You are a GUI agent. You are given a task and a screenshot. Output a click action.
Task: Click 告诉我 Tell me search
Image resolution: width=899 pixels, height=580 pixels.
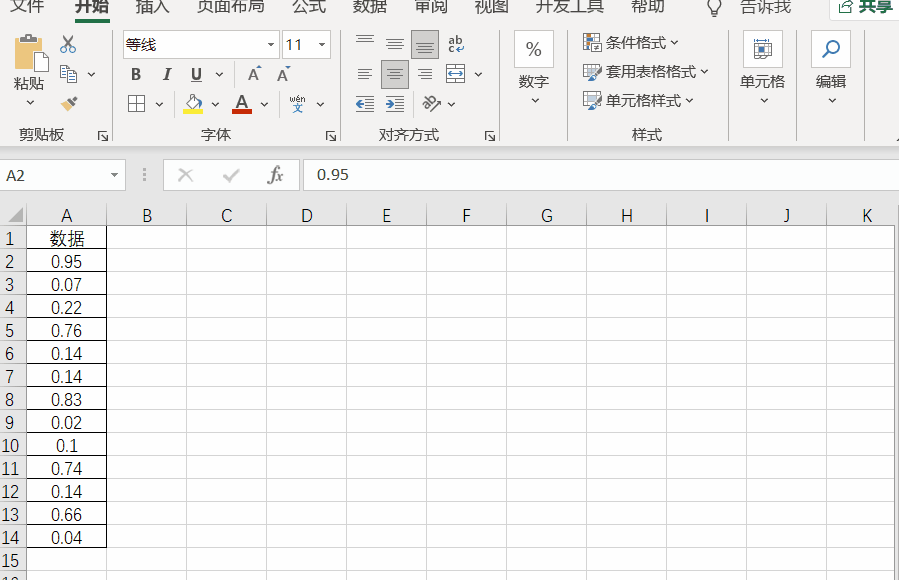point(765,6)
